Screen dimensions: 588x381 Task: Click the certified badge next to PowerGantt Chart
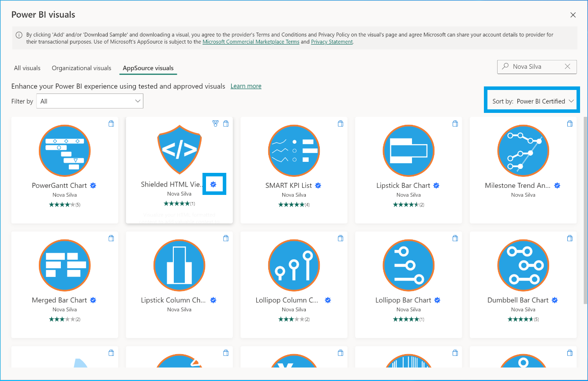[x=93, y=185]
